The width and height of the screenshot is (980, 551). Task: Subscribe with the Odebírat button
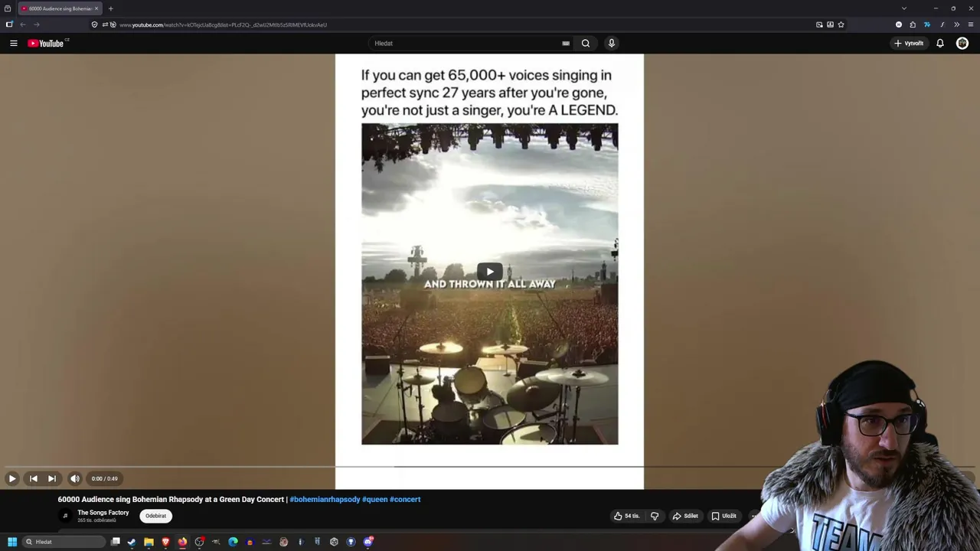[155, 516]
